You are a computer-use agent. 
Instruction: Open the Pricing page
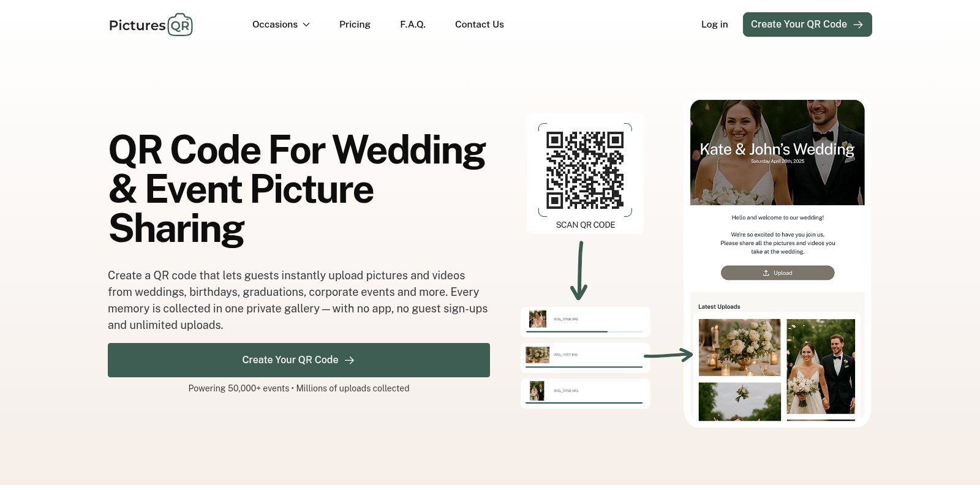coord(355,24)
